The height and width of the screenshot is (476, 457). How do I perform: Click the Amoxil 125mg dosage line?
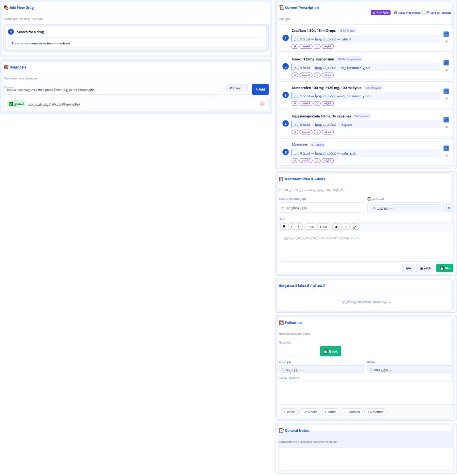366,68
